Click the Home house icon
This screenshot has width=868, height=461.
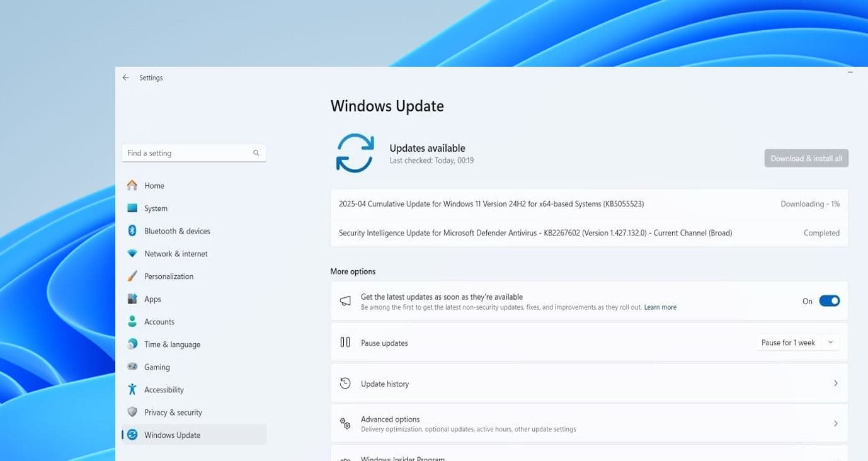[132, 185]
